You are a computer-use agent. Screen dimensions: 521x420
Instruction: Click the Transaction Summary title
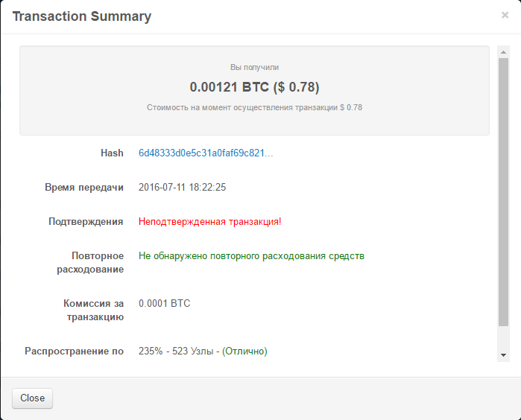pyautogui.click(x=82, y=16)
